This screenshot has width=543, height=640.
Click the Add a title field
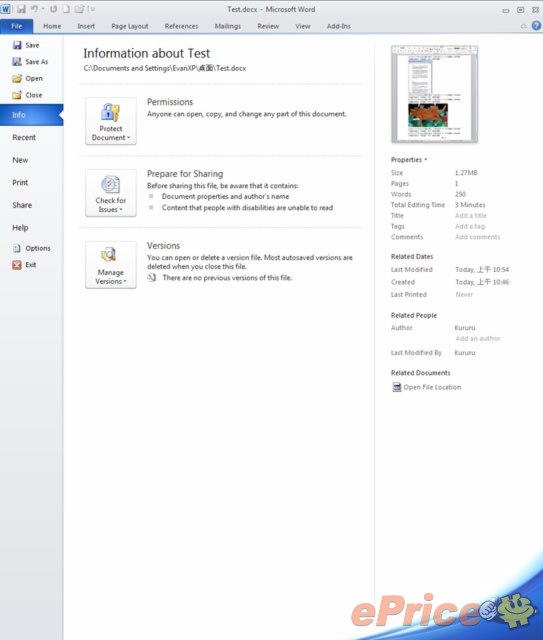(x=471, y=216)
